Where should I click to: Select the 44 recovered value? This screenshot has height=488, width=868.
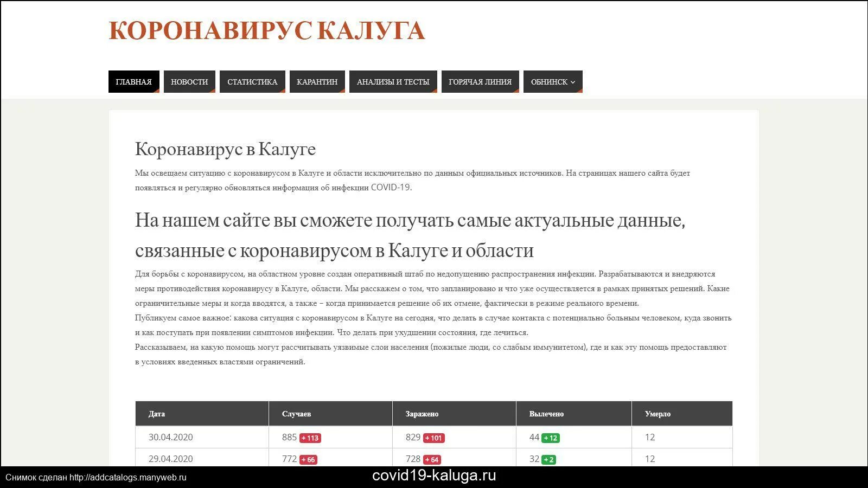pyautogui.click(x=534, y=437)
